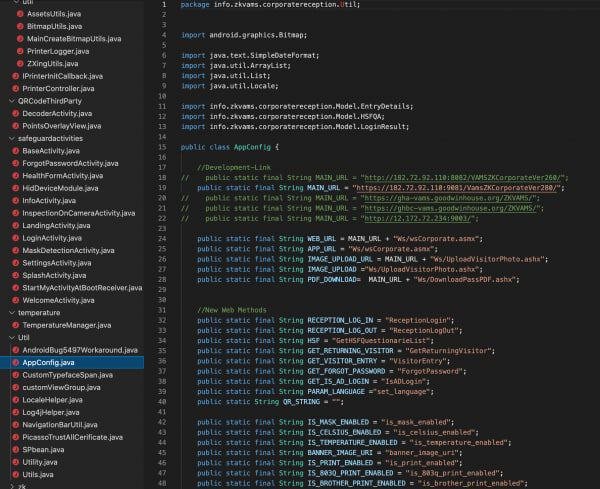The image size is (600, 489).
Task: Click the file icon for Utility.java
Action: 15,462
